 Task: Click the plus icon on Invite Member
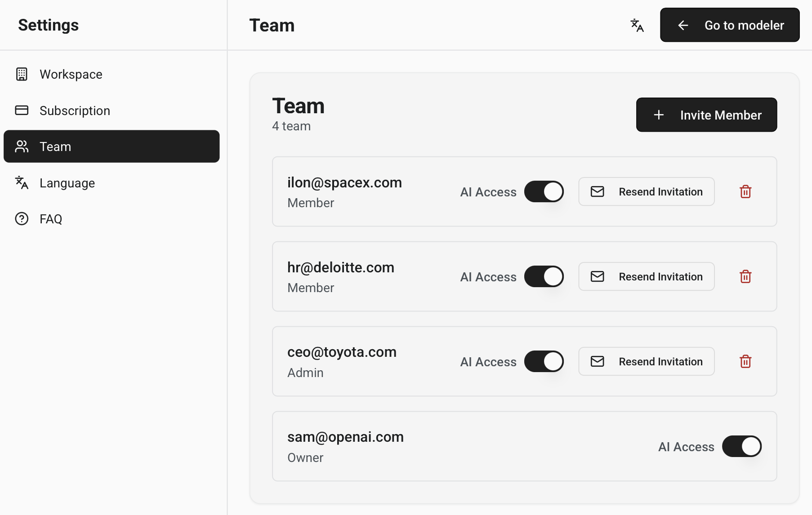tap(659, 115)
